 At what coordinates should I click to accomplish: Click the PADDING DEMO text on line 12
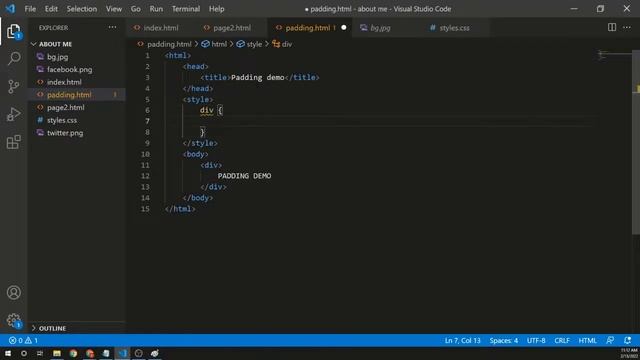(244, 176)
